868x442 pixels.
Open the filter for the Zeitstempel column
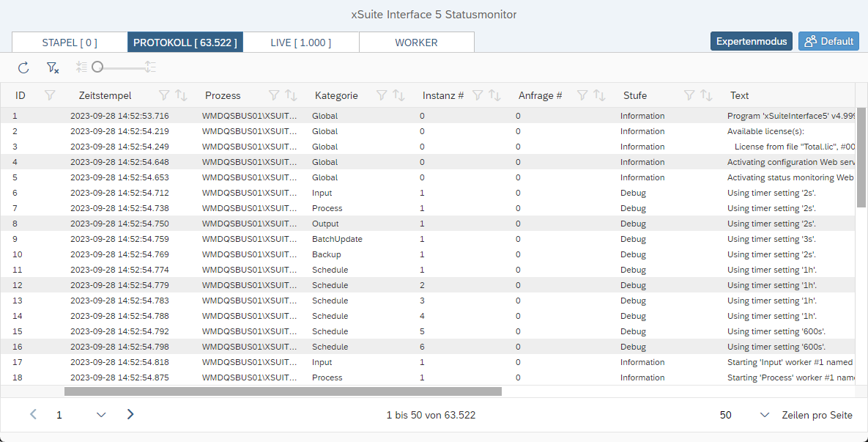point(163,95)
